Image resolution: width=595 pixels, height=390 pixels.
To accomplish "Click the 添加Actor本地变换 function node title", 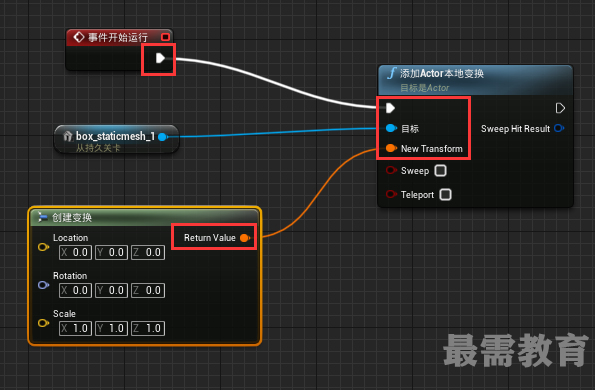I will coord(442,73).
